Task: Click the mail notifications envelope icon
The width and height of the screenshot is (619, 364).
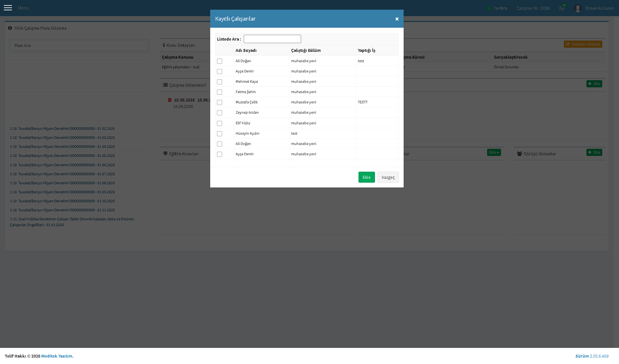Action: pyautogui.click(x=562, y=8)
